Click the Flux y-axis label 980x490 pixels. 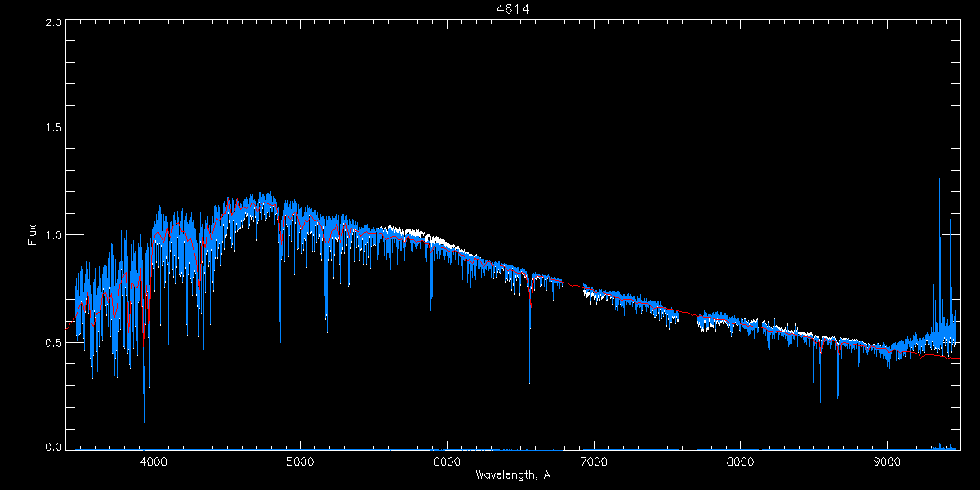(x=33, y=235)
